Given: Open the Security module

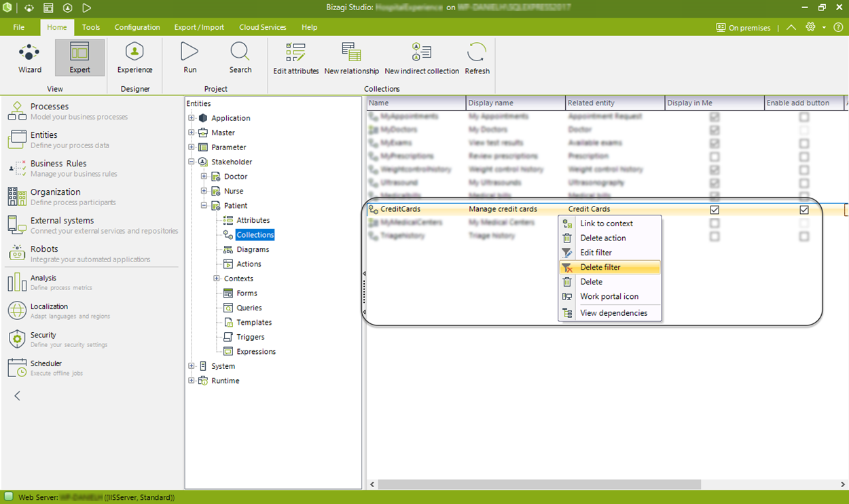Looking at the screenshot, I should point(92,339).
